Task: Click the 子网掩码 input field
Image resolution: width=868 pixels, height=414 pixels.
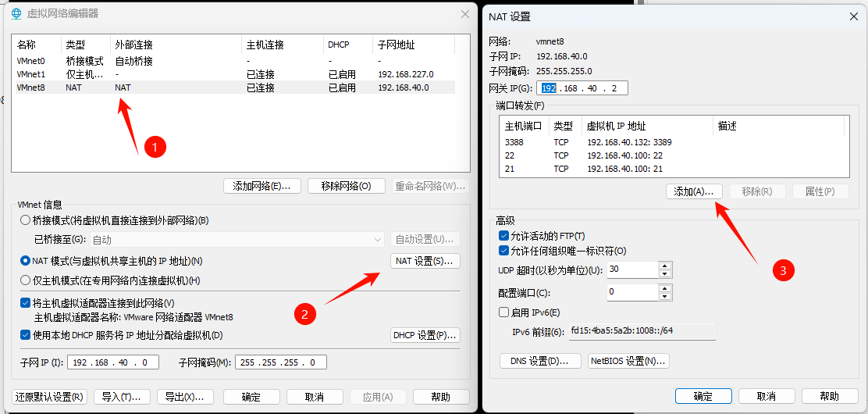Action: pos(277,362)
